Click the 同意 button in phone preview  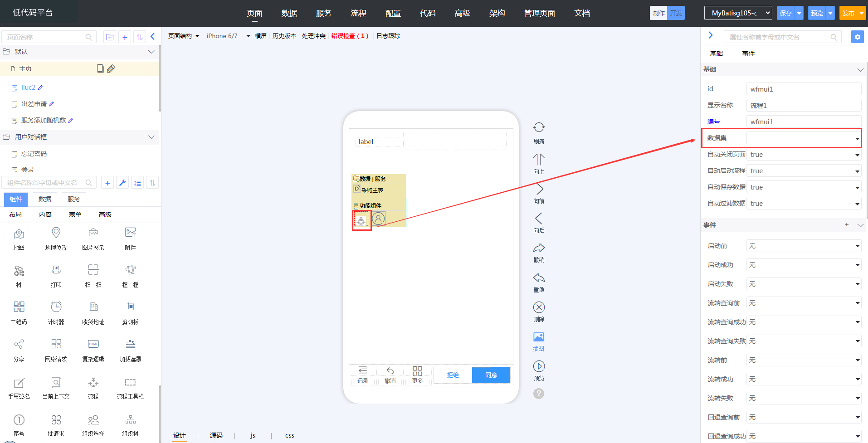click(491, 375)
